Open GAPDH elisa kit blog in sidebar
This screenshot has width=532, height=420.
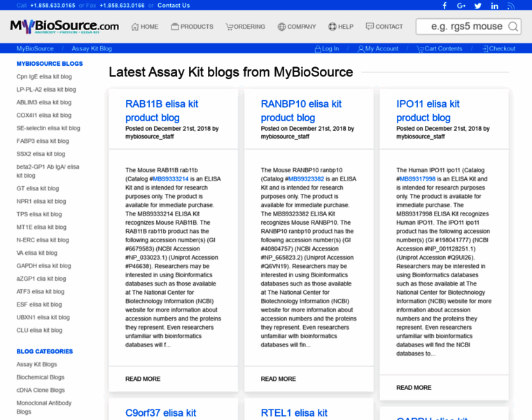point(44,265)
